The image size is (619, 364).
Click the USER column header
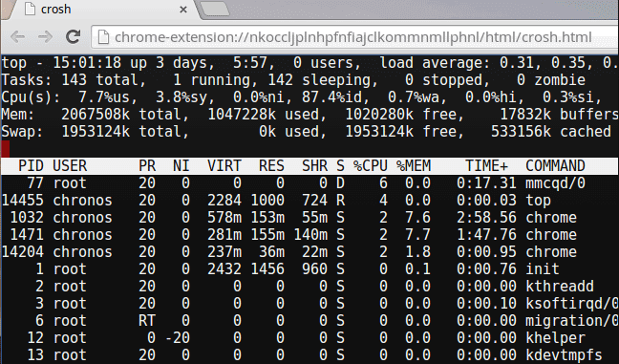70,166
